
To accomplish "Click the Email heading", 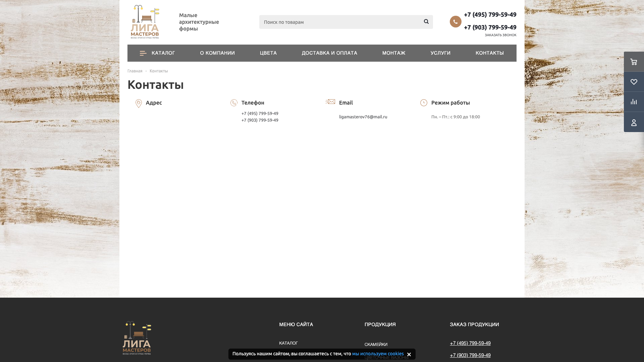I will (x=346, y=103).
